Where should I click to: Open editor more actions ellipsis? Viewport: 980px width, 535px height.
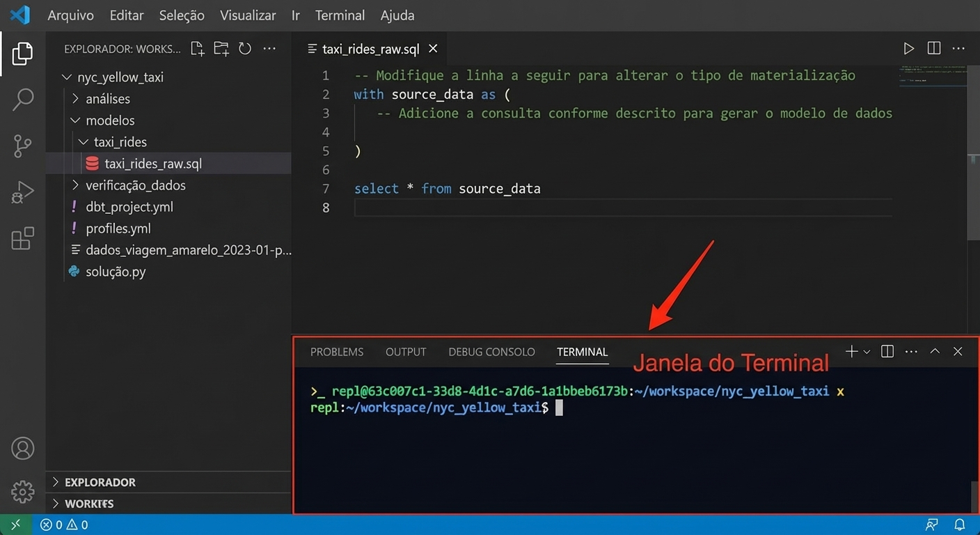(x=958, y=49)
